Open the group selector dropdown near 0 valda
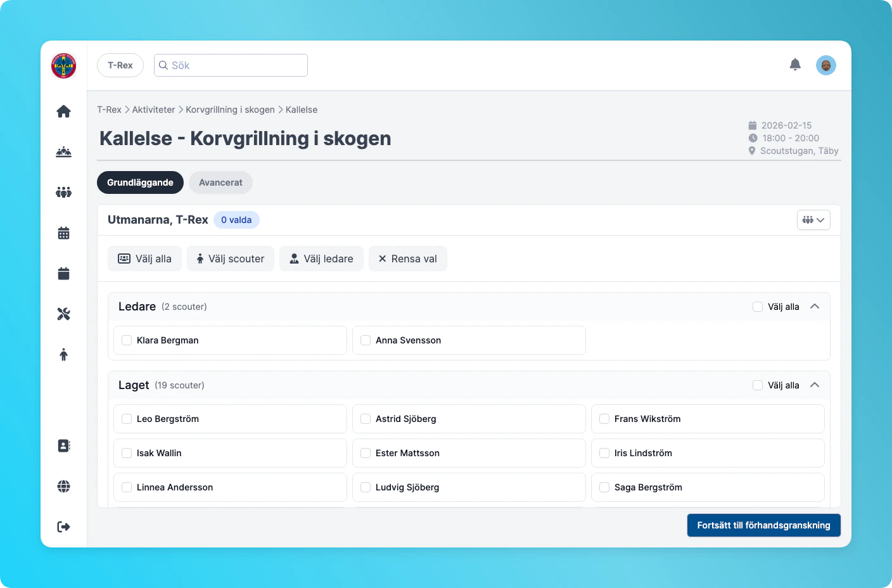Screen dimensions: 892x588 click(x=813, y=220)
